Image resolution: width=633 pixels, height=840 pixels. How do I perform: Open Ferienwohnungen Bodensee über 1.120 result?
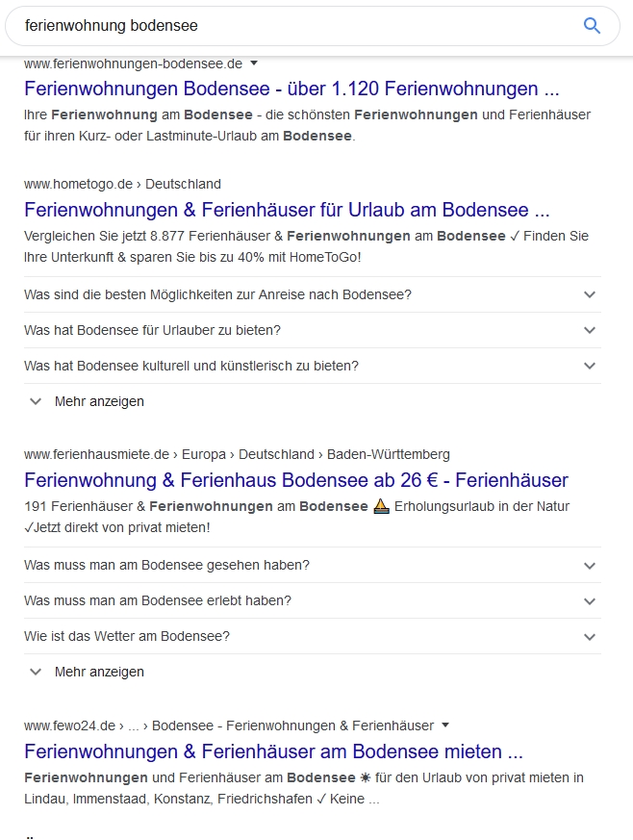(x=291, y=89)
